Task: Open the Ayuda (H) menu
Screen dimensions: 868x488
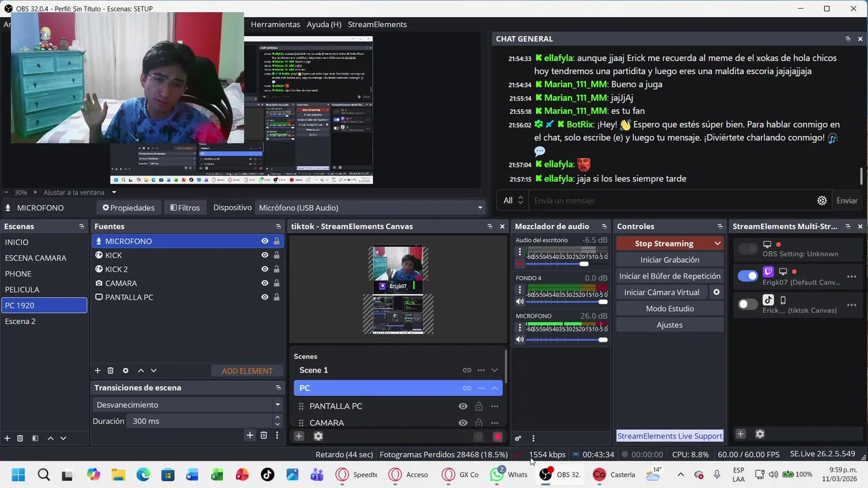Action: click(x=324, y=24)
